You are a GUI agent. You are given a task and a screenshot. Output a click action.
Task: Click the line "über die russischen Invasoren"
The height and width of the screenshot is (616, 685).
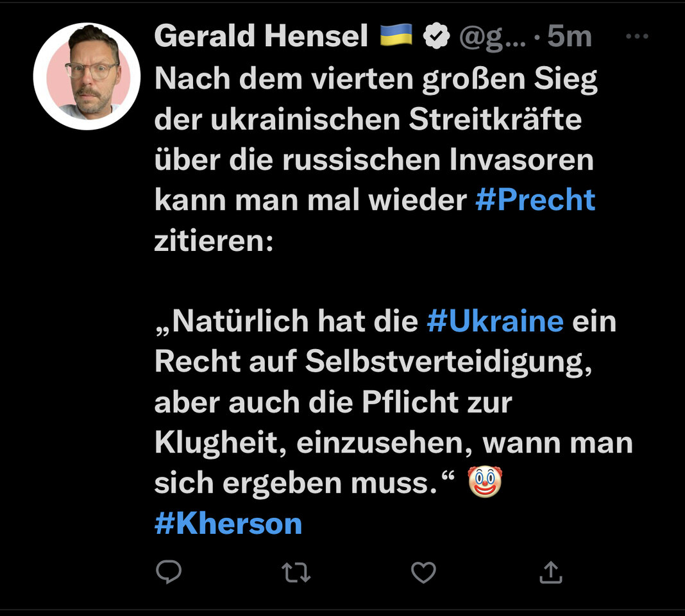click(374, 160)
